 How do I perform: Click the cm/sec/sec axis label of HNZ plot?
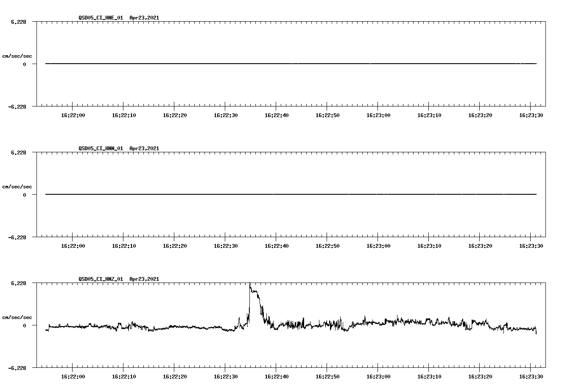17,316
